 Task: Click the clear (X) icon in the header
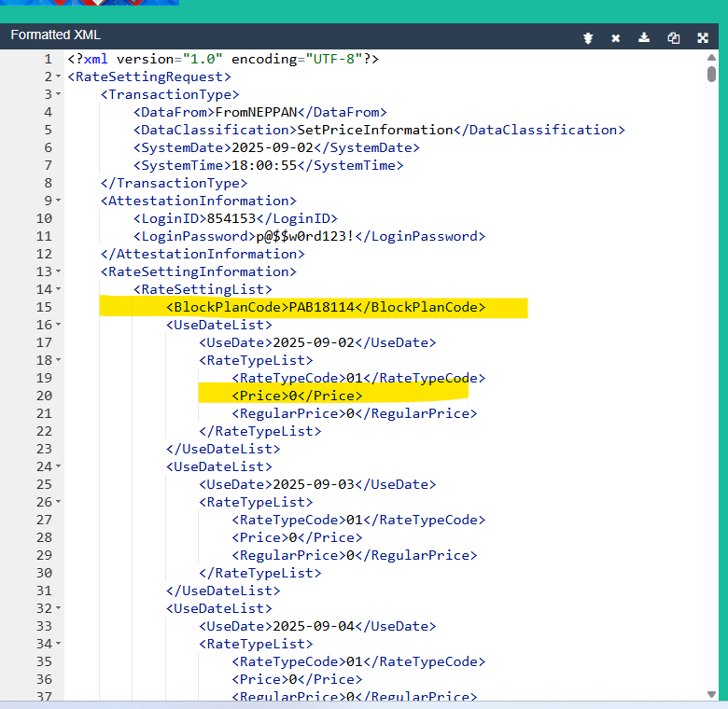616,38
